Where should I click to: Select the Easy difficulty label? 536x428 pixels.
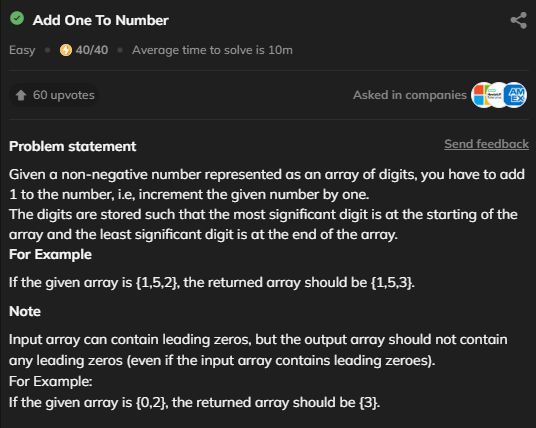click(x=22, y=50)
